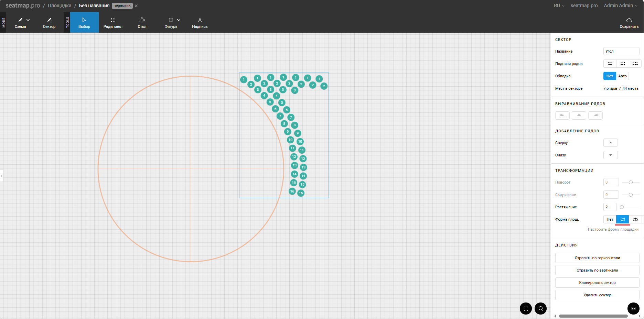Activate the Выбор selection tool
This screenshot has height=319, width=644.
(84, 23)
